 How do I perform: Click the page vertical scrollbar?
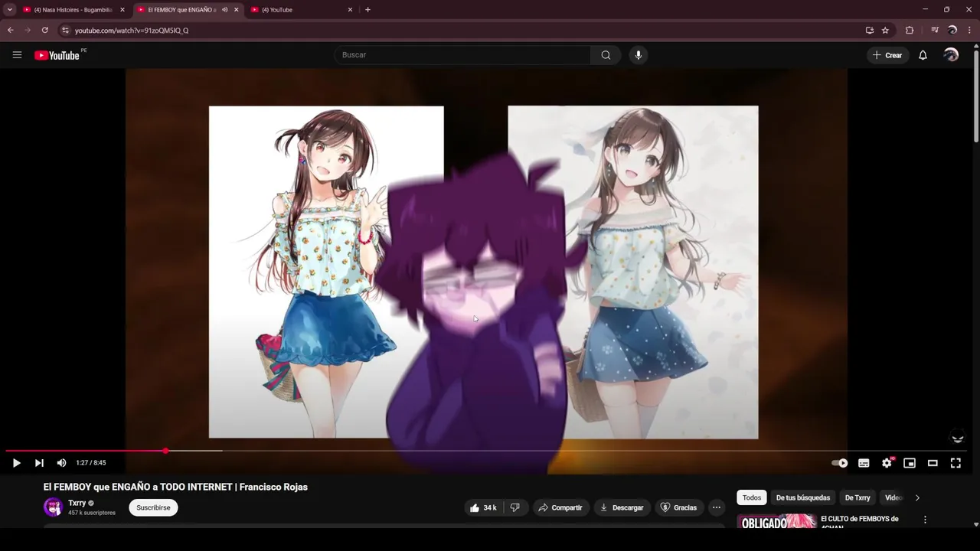tap(975, 96)
